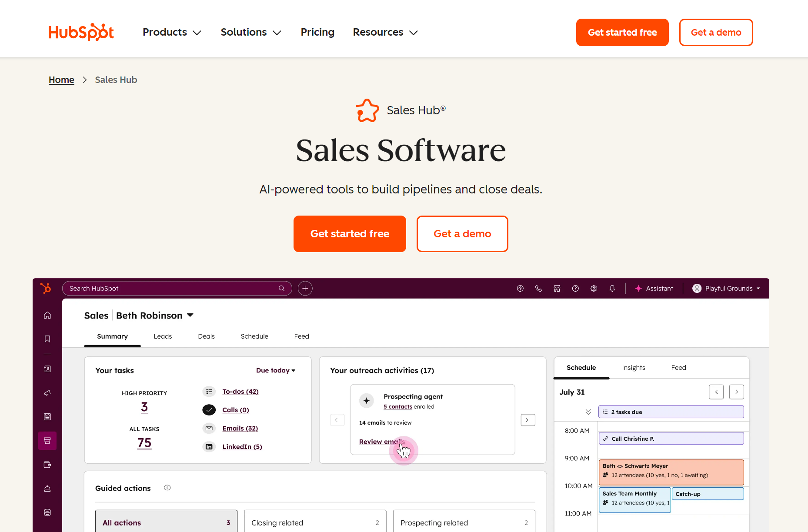Switch to the Leads tab
The image size is (808, 532).
tap(163, 336)
